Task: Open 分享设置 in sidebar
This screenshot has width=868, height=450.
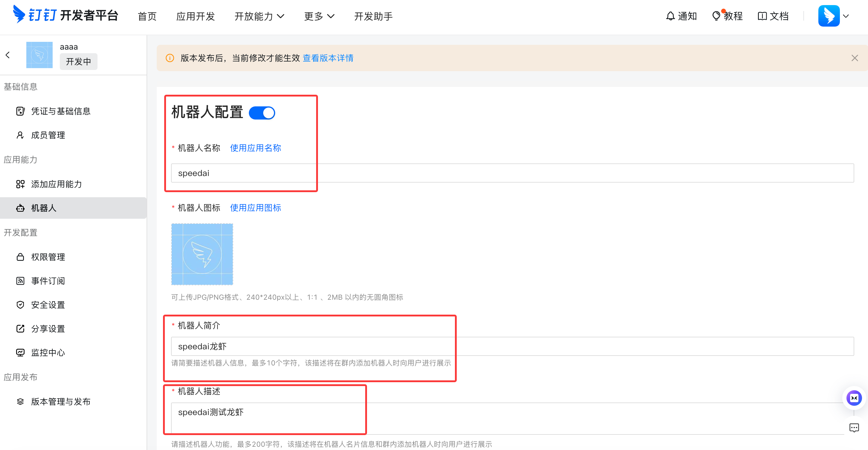Action: [x=73, y=328]
